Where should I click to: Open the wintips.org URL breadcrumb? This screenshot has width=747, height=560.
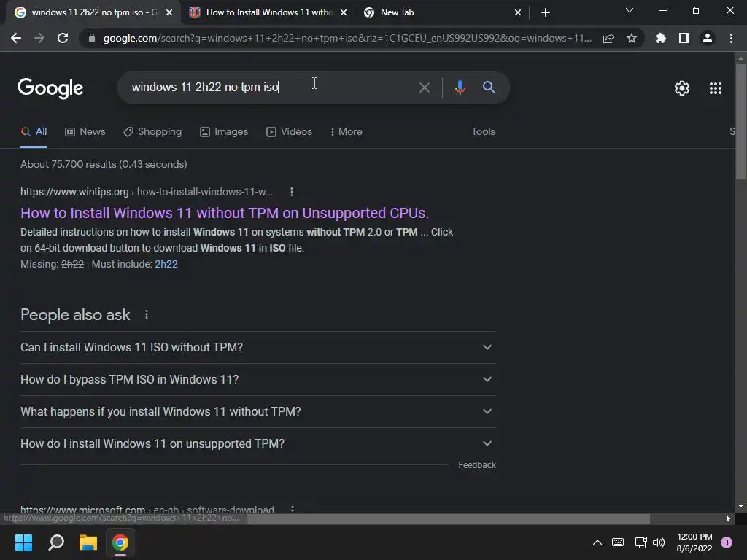pyautogui.click(x=147, y=192)
